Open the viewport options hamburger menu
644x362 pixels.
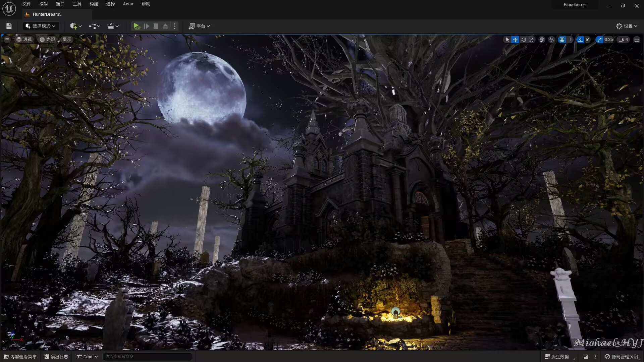point(7,40)
